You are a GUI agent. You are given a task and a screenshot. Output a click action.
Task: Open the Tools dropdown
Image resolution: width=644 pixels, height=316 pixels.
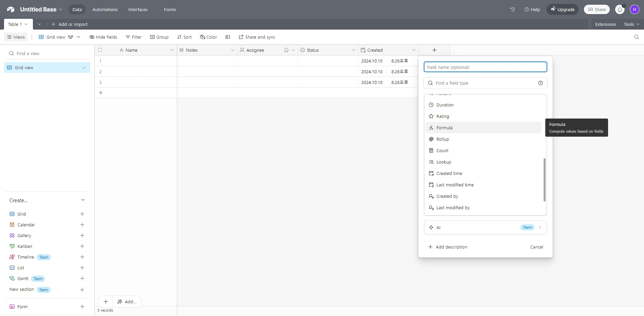(631, 24)
